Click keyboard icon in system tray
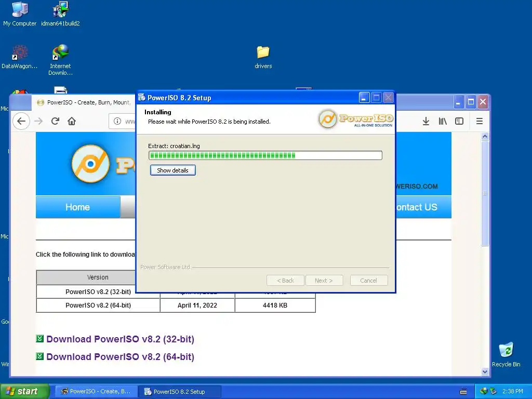 click(463, 392)
